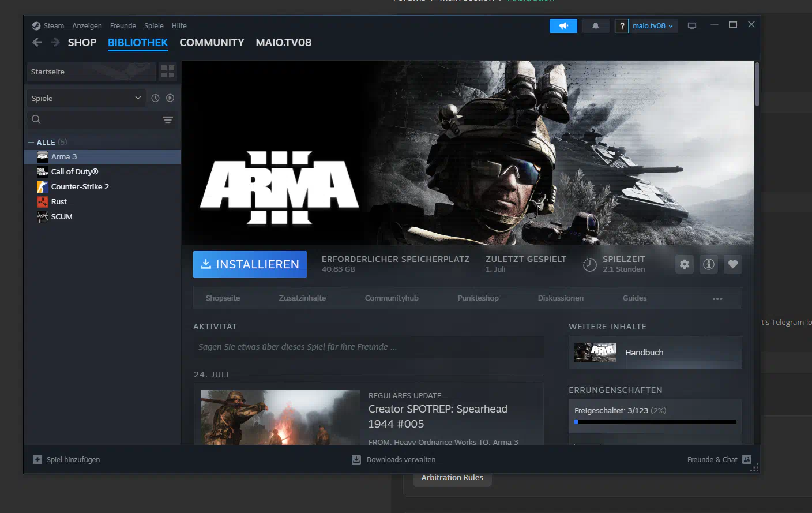Click the Downloads verwalten label
Screen dimensions: 812x513
pyautogui.click(x=401, y=460)
